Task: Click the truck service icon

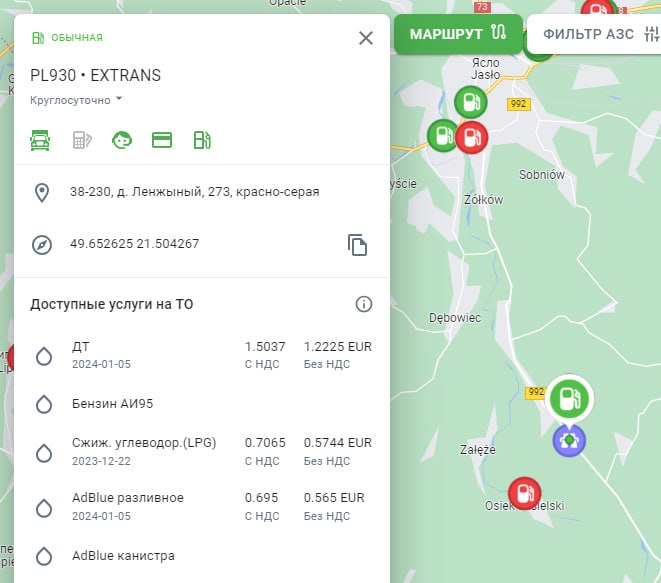Action: pos(41,140)
